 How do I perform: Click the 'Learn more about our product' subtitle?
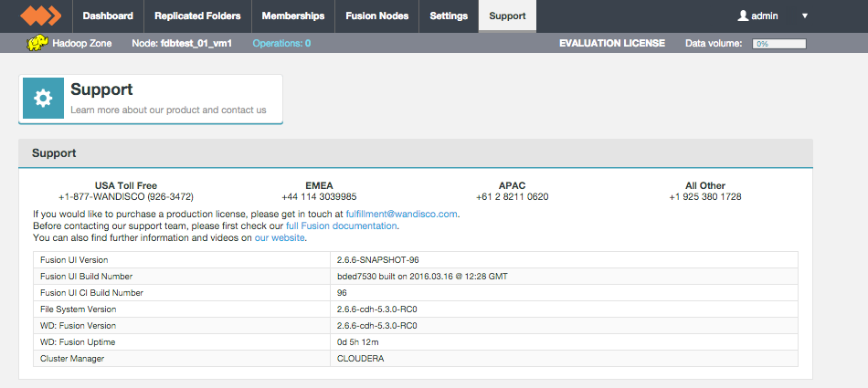click(x=168, y=110)
